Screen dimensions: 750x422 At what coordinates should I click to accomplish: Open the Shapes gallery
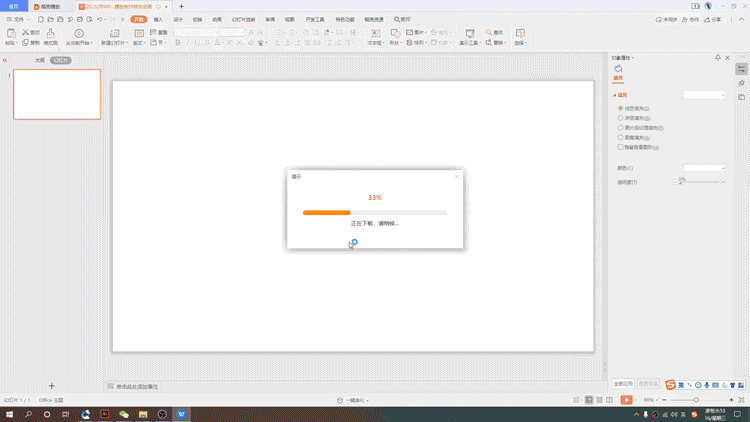coord(395,33)
